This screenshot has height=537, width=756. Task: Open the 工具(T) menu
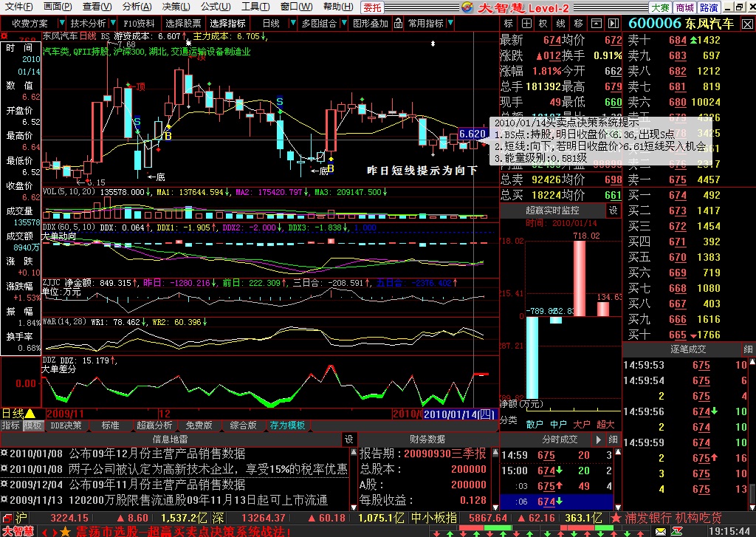(x=255, y=7)
